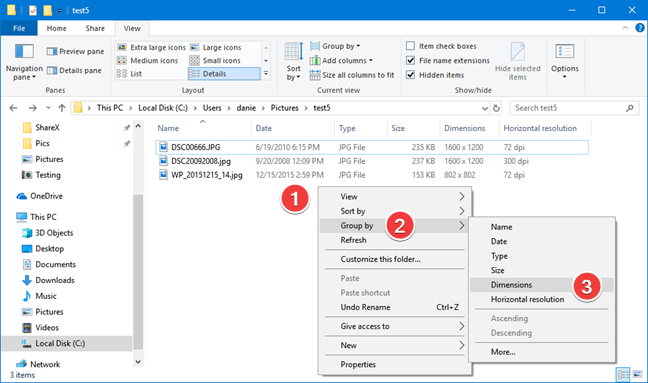
Task: Expand Sort by in the context menu
Action: click(395, 211)
